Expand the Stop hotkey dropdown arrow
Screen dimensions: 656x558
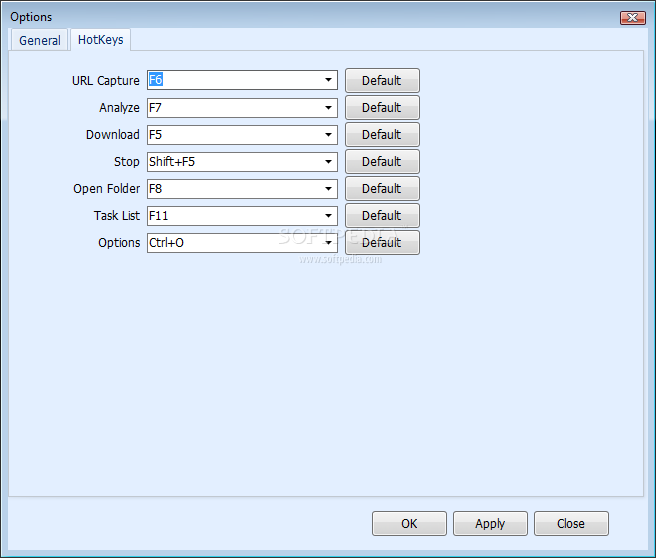point(328,162)
